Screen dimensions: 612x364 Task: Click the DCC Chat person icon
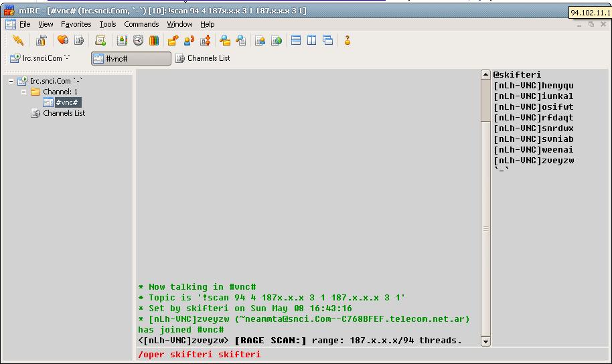189,40
